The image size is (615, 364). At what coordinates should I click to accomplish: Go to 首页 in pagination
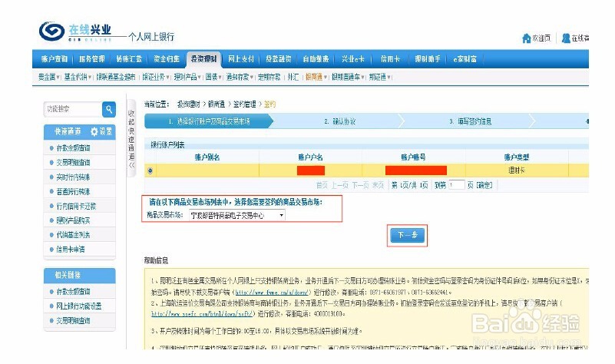(322, 185)
